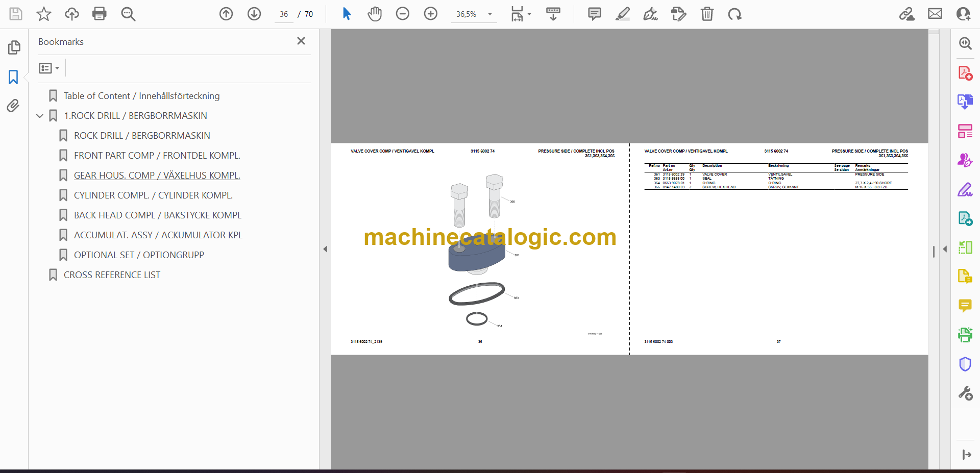
Task: Select the Highlight text tool
Action: pyautogui.click(x=623, y=14)
